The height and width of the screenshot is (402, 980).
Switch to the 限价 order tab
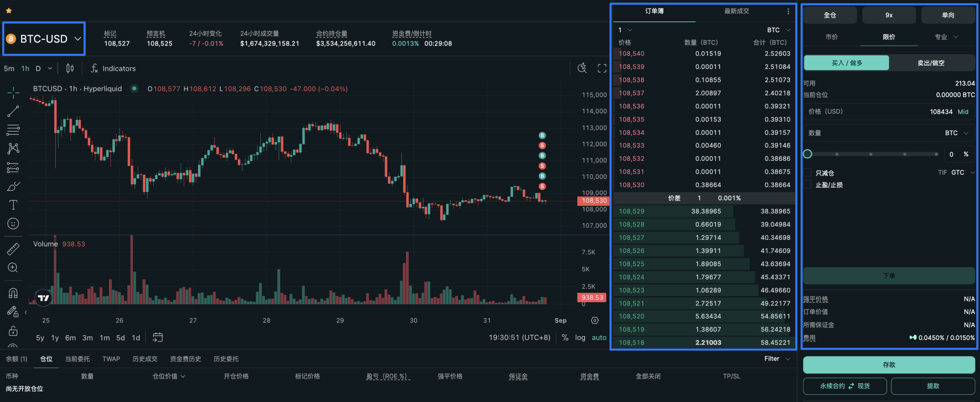pyautogui.click(x=889, y=37)
